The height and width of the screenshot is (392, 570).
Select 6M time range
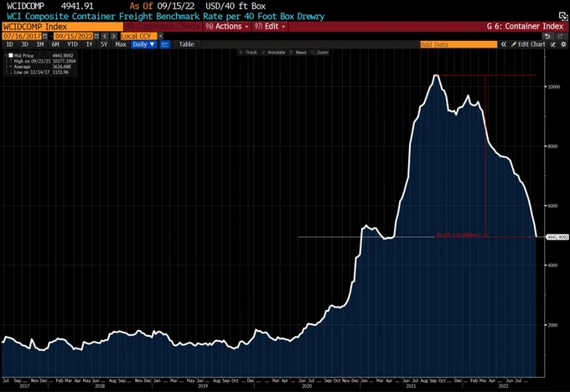coord(55,44)
